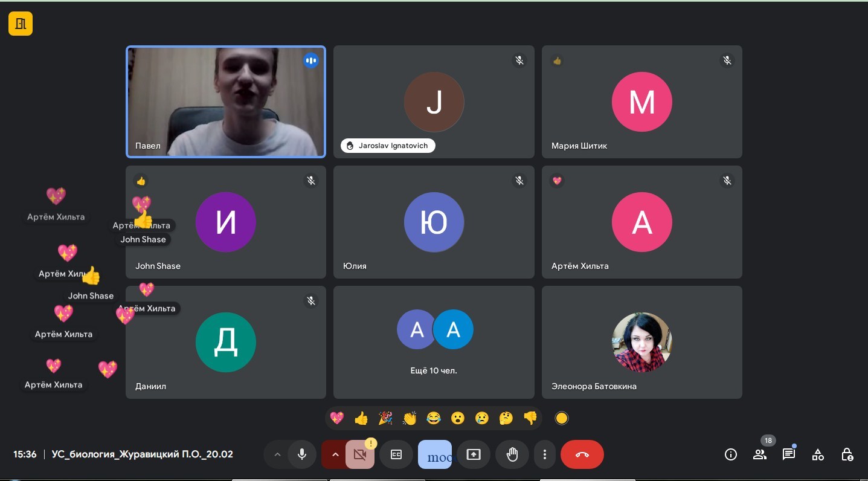Turn on the disabled camera

(x=361, y=454)
